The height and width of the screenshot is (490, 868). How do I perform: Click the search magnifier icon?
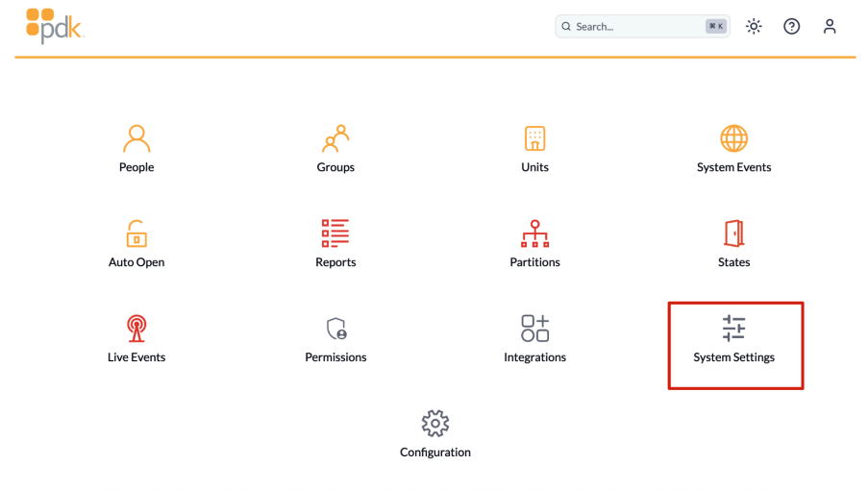pyautogui.click(x=566, y=27)
